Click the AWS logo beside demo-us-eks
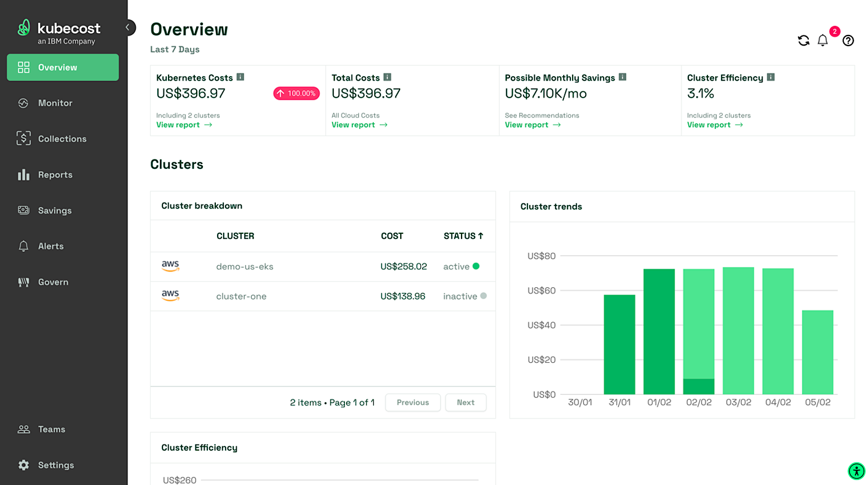Screen dimensions: 868x485 click(x=170, y=266)
